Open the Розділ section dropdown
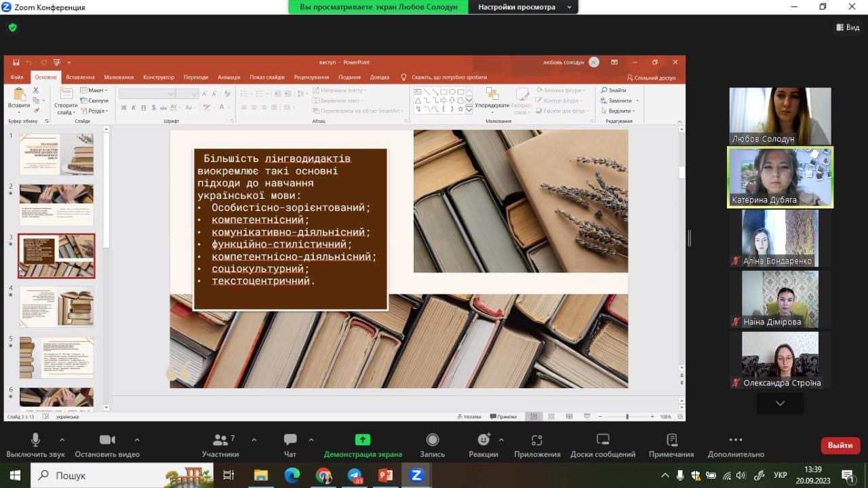868x488 pixels. 94,111
